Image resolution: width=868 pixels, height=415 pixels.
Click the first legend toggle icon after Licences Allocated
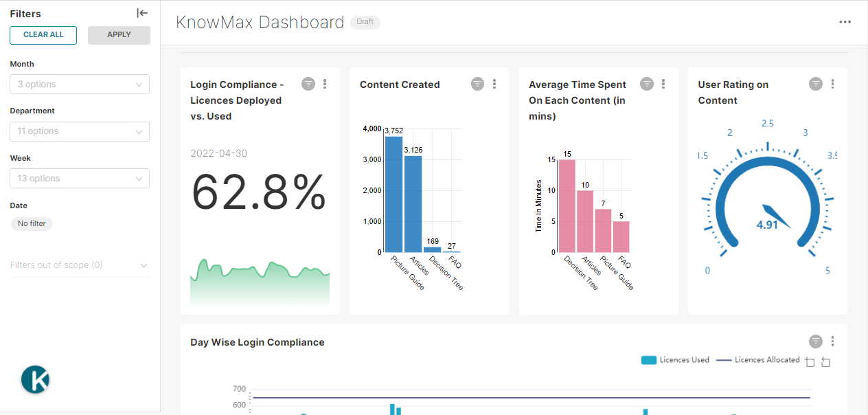tap(810, 362)
